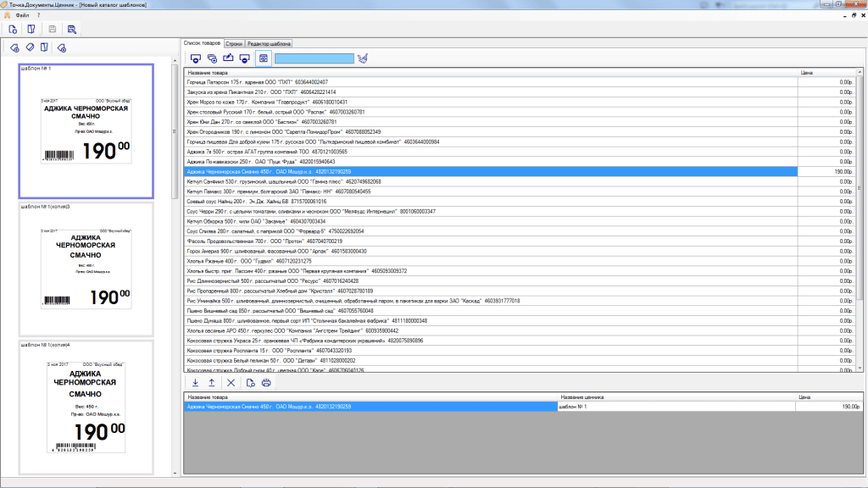Click the disabled save diskette icon
The width and height of the screenshot is (868, 488).
pos(52,30)
